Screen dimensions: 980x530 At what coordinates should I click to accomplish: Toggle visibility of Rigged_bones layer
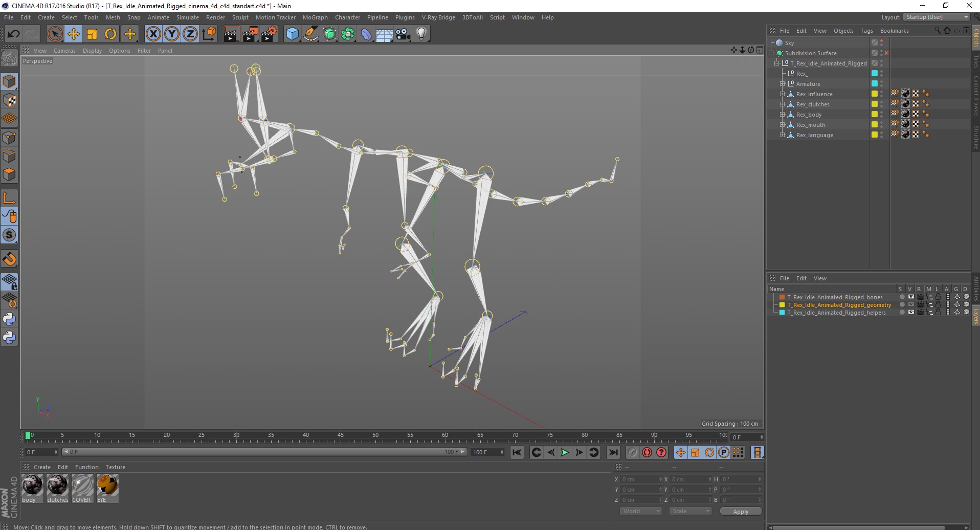tap(911, 297)
